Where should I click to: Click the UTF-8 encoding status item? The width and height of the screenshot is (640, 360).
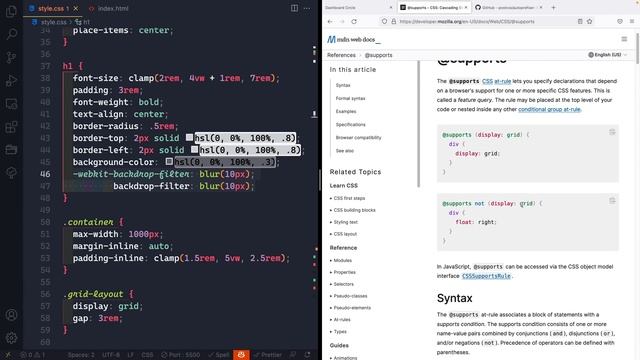[x=111, y=355]
